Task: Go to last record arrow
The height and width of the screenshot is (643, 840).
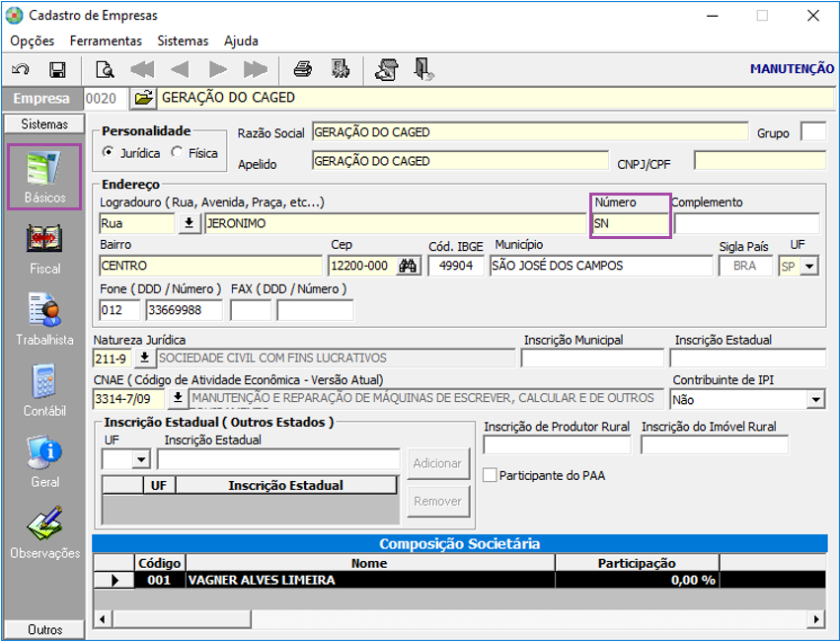Action: 255,70
